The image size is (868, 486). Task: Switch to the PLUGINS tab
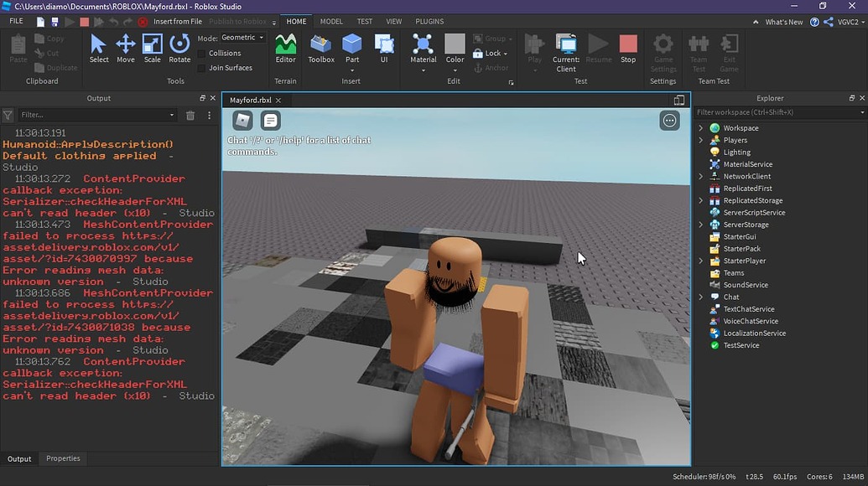[x=429, y=21]
